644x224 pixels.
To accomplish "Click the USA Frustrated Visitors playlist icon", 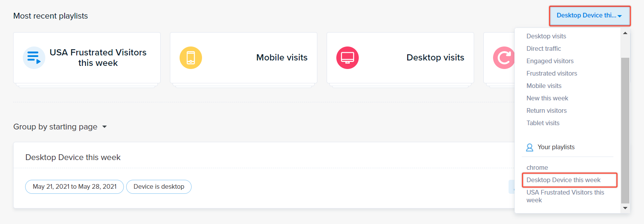I will 34,58.
